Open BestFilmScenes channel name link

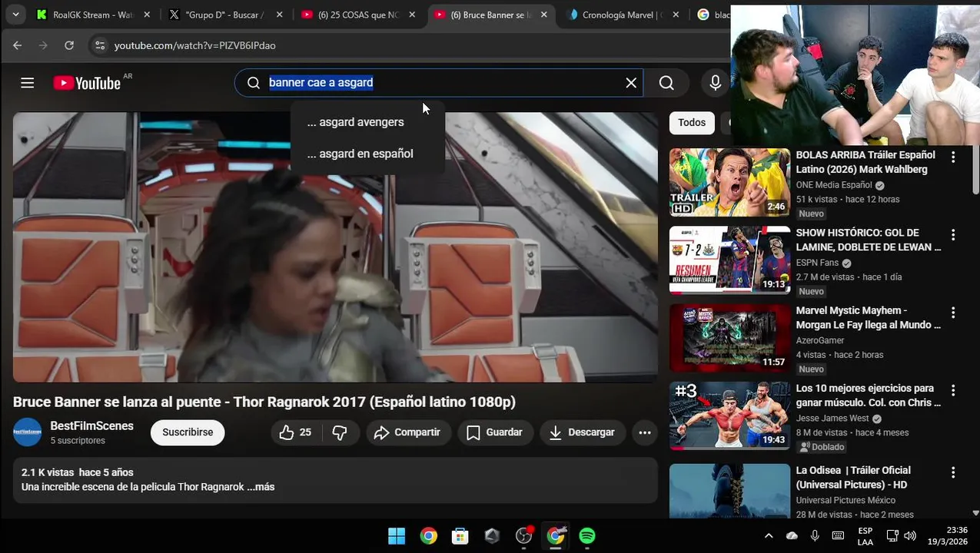92,426
